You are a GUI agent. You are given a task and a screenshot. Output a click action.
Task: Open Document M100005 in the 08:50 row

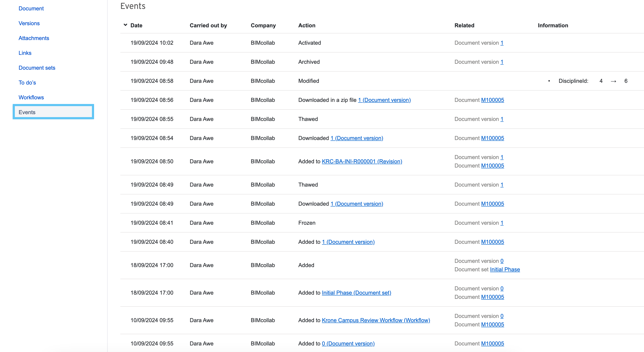pos(493,165)
